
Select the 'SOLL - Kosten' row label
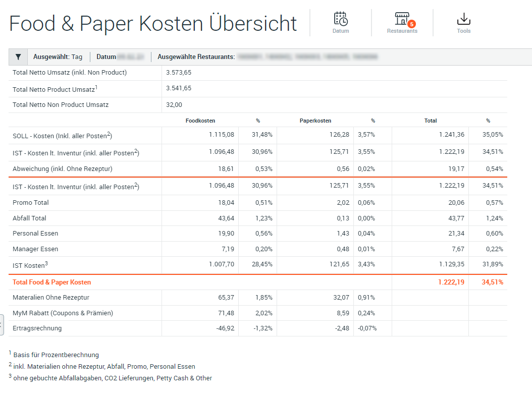pyautogui.click(x=62, y=135)
